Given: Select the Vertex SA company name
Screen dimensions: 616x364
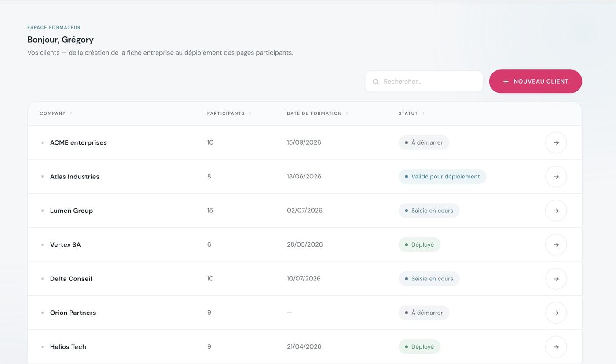Looking at the screenshot, I should [x=66, y=245].
